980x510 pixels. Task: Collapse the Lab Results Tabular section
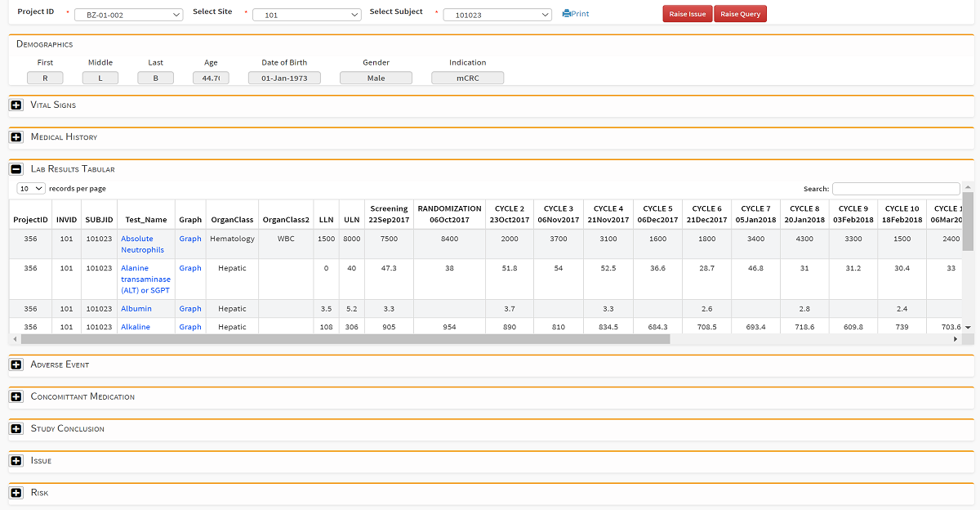click(x=16, y=168)
